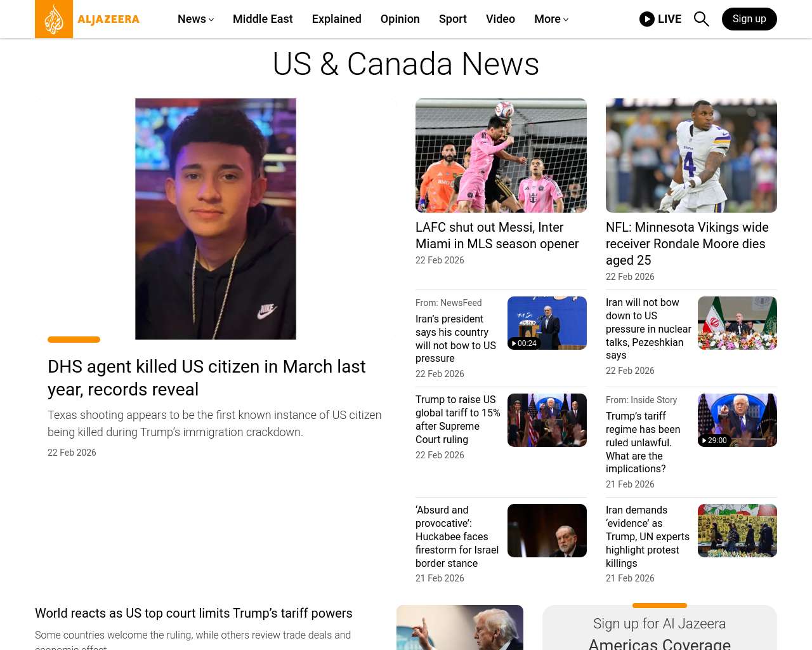Click the Messi soccer match thumbnail
This screenshot has height=650, width=812.
(x=501, y=156)
